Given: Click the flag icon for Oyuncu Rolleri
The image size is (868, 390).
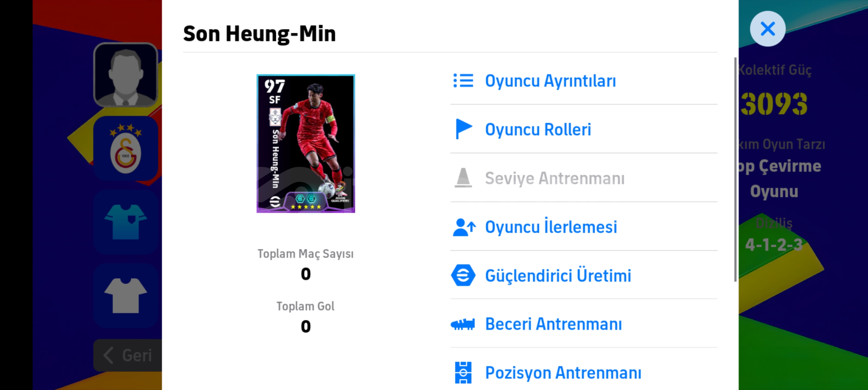Looking at the screenshot, I should (x=464, y=129).
